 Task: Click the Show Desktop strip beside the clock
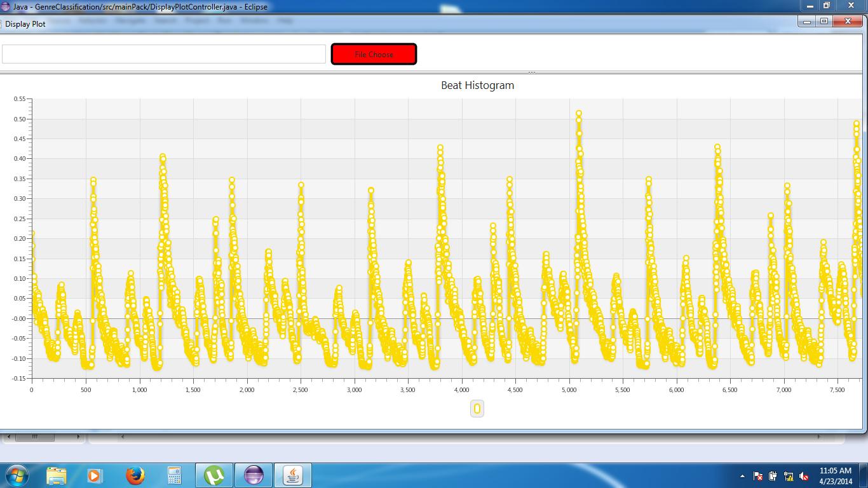click(x=864, y=475)
